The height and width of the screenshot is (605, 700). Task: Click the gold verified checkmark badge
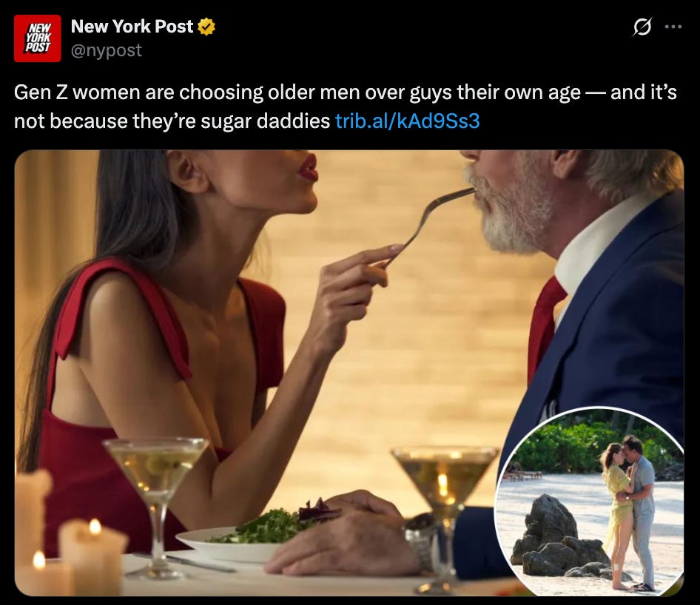click(206, 27)
